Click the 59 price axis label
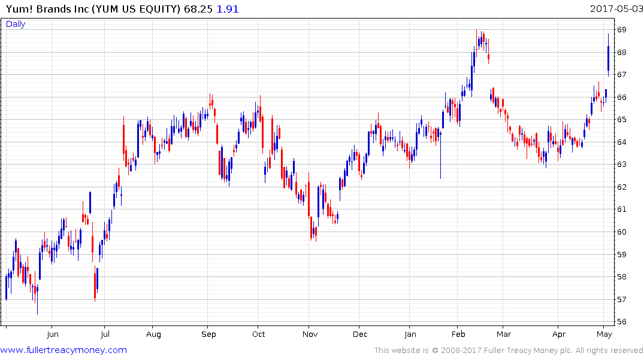 coord(621,254)
